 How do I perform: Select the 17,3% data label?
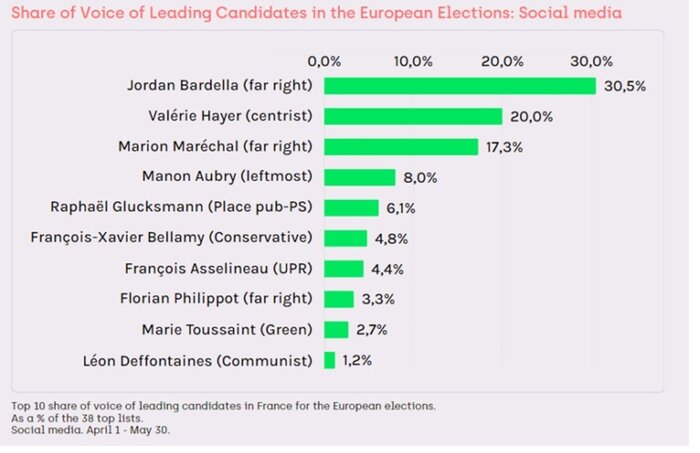pos(506,147)
